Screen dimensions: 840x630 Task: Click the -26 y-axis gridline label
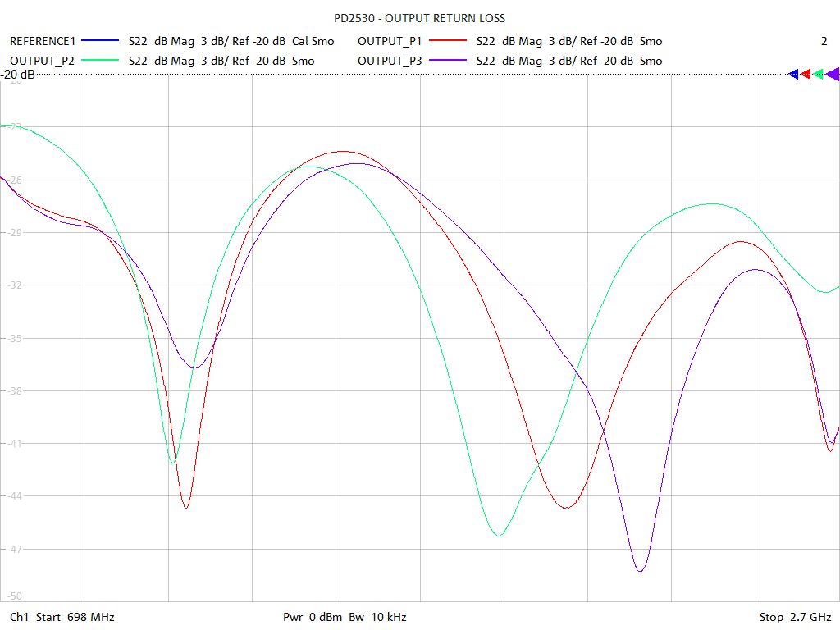14,180
